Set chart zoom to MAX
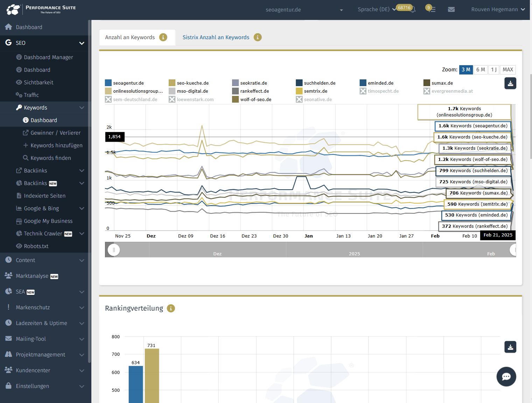The image size is (532, 403). [508, 70]
